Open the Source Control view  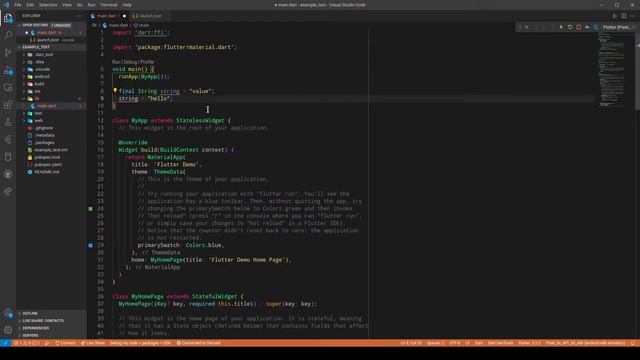(x=8, y=53)
